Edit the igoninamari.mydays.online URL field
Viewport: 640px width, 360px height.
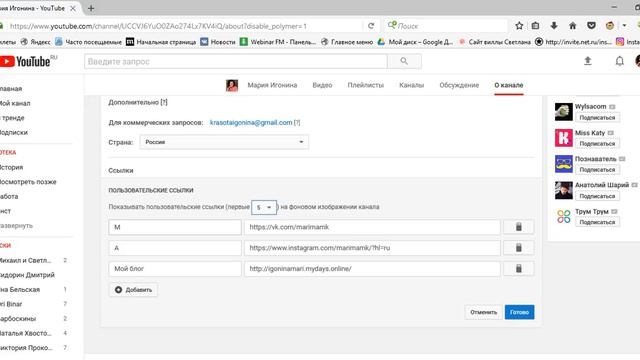point(372,269)
